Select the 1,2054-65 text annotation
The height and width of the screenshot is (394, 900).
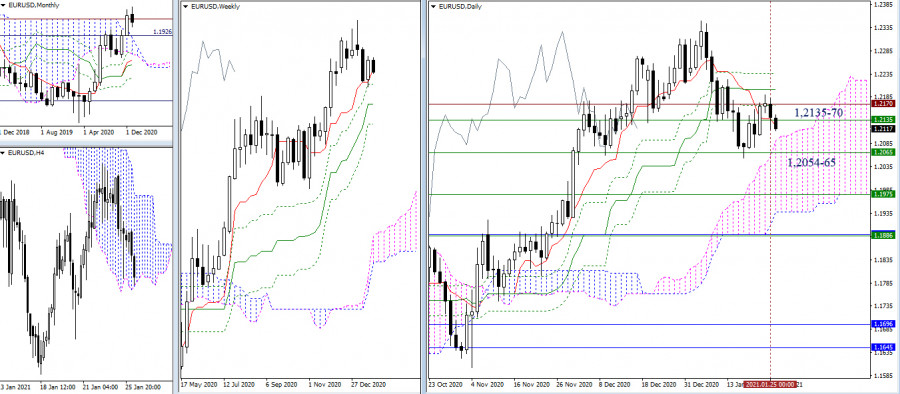pos(812,163)
